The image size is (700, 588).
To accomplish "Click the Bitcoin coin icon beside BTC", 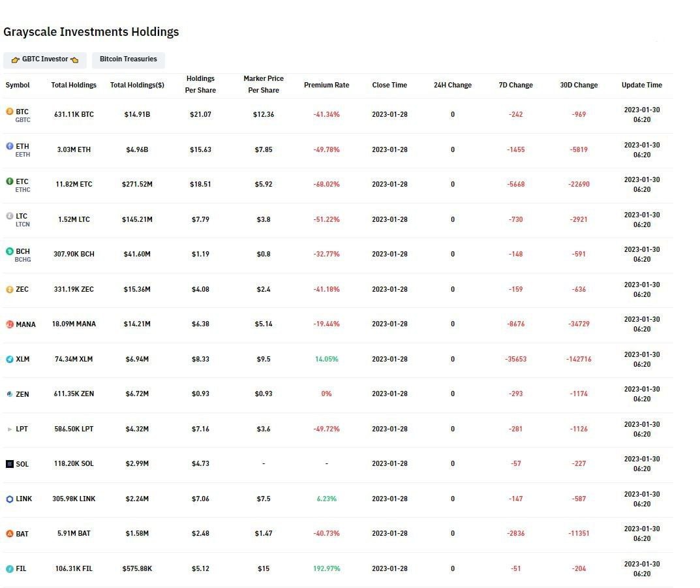I will [9, 111].
